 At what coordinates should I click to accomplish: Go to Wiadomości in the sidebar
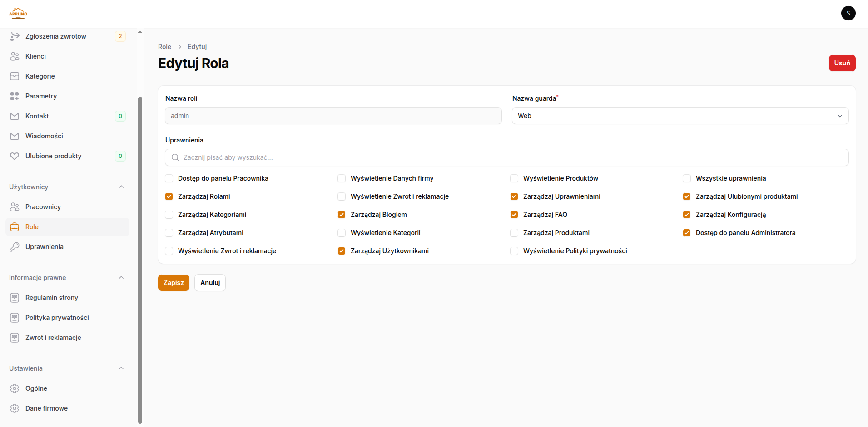click(x=44, y=136)
